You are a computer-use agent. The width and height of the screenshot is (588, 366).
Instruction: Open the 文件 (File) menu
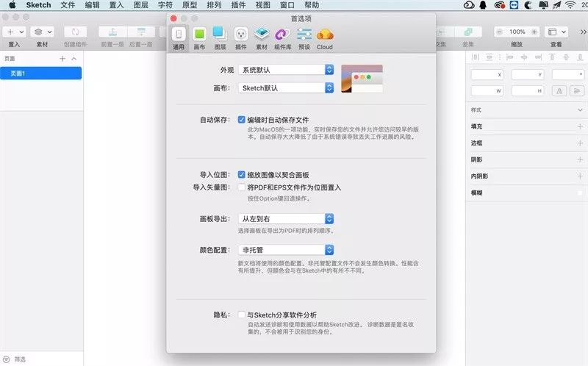[68, 5]
